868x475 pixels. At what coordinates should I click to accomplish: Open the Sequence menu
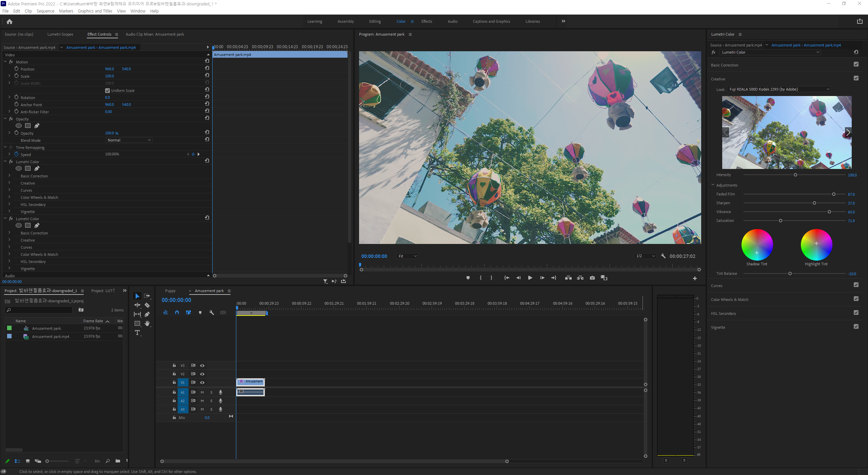coord(45,11)
